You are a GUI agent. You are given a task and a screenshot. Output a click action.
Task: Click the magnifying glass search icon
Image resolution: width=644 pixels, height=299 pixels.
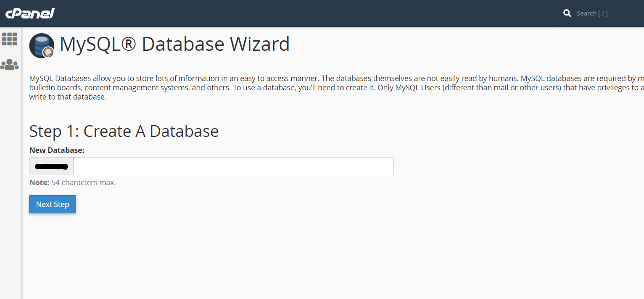coord(567,13)
